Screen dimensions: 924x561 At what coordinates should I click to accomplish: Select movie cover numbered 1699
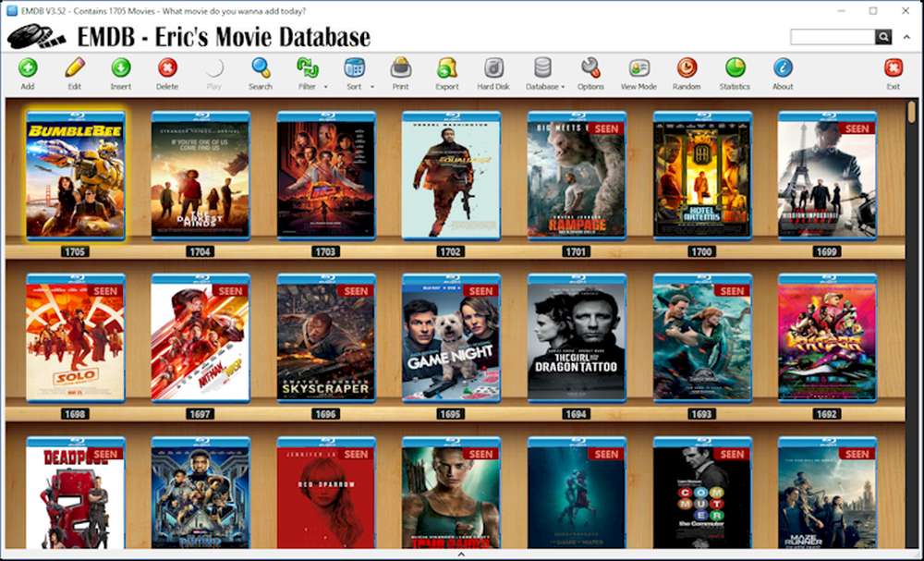pyautogui.click(x=827, y=175)
